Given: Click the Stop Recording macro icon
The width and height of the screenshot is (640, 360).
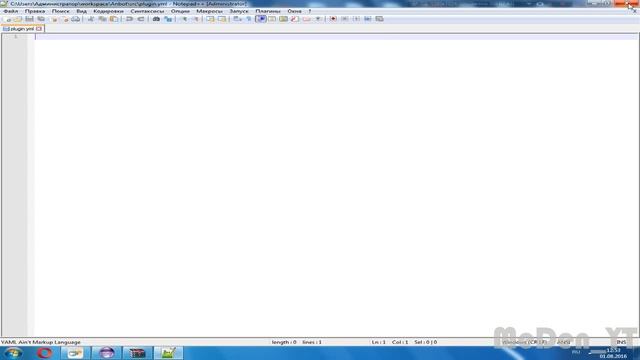Looking at the screenshot, I should 344,19.
